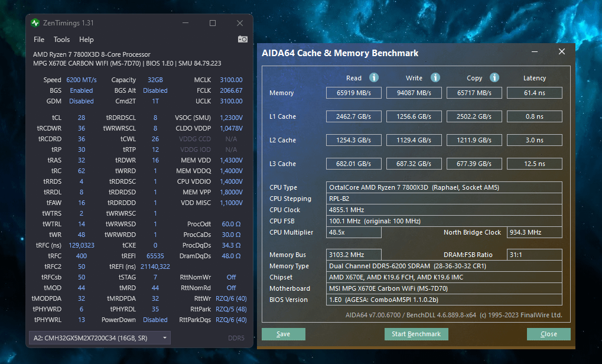
Task: Click the CPU Clock 4855.1 MHz field
Action: click(444, 210)
